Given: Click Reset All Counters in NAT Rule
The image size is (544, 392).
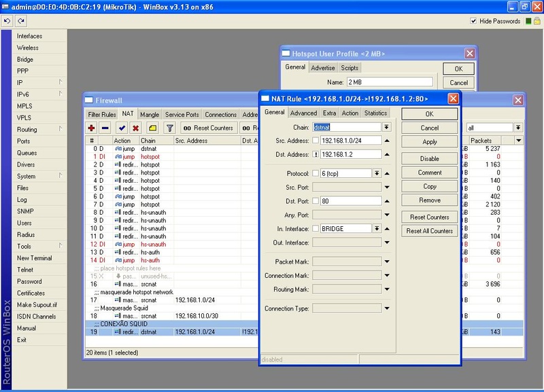Looking at the screenshot, I should 430,231.
